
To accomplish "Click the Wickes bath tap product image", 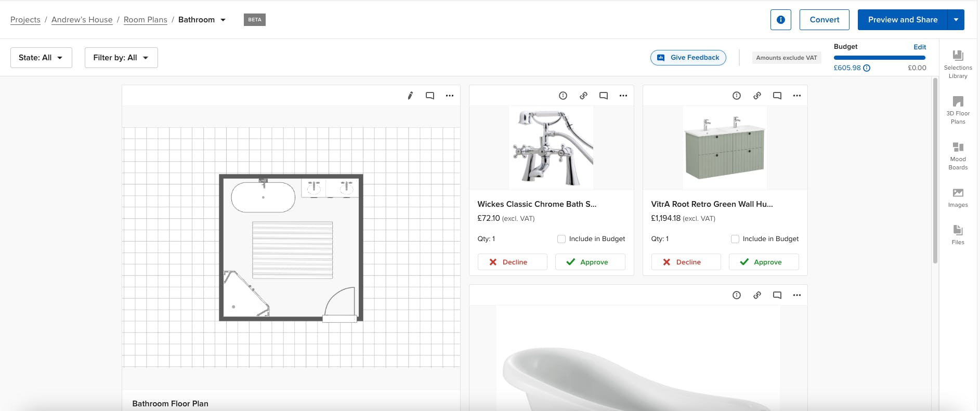I will tap(551, 148).
